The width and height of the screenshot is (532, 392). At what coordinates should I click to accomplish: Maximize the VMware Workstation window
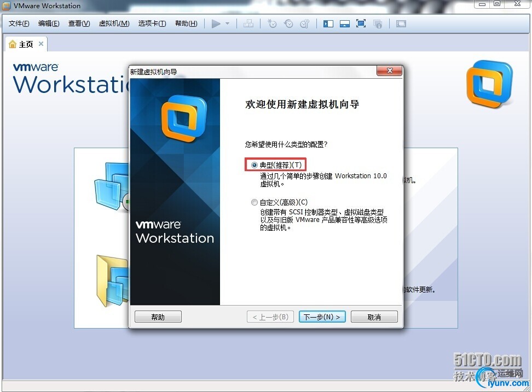[x=497, y=4]
